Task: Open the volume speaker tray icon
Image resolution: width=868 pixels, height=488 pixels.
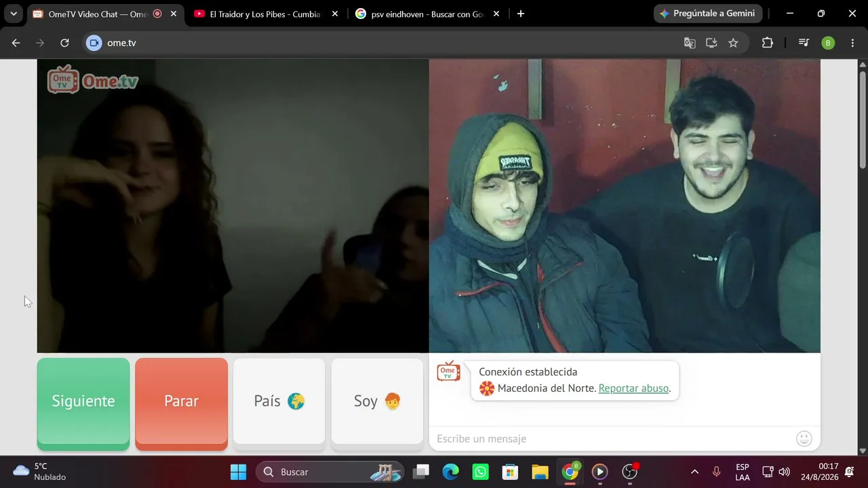Action: 785,472
